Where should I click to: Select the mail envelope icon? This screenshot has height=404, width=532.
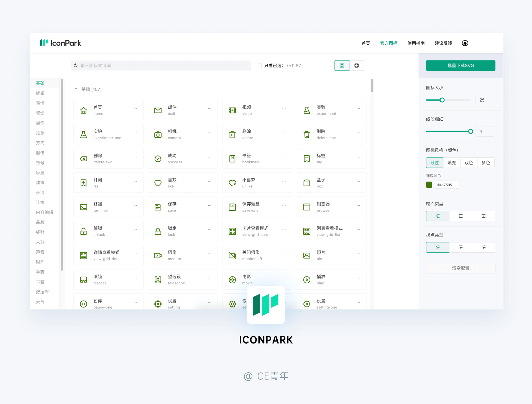pyautogui.click(x=158, y=110)
